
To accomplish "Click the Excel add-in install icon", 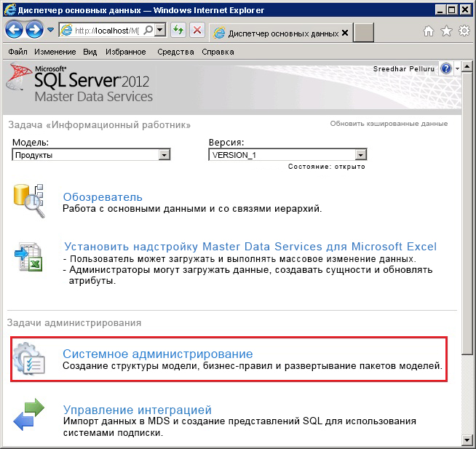I will 28,257.
